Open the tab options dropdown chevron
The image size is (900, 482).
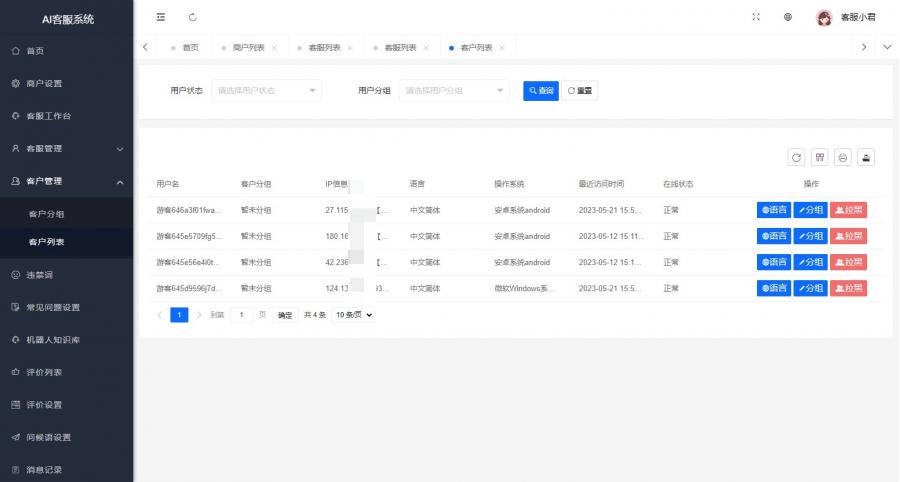(x=887, y=47)
